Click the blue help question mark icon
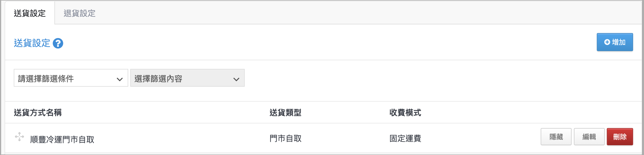The image size is (644, 155). coord(58,43)
